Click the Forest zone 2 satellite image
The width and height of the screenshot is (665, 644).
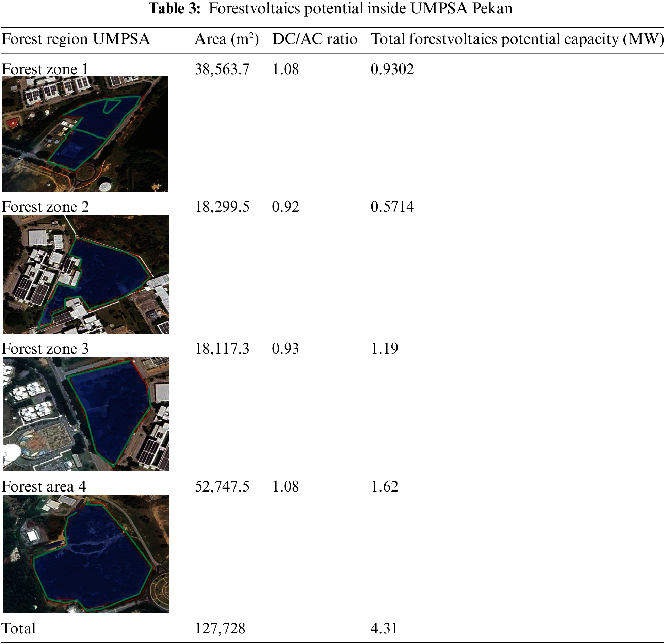pos(86,274)
